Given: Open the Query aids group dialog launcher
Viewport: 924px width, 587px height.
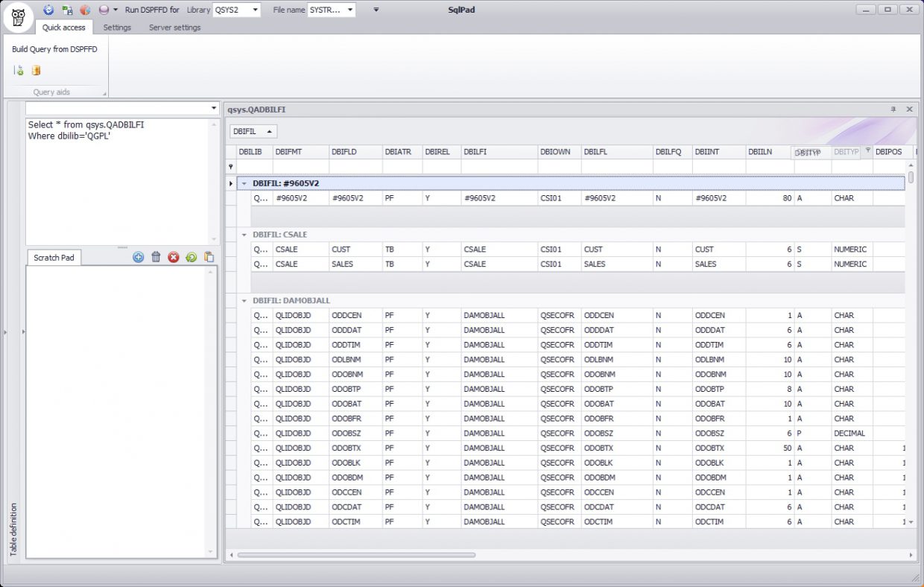Looking at the screenshot, I should (104, 93).
